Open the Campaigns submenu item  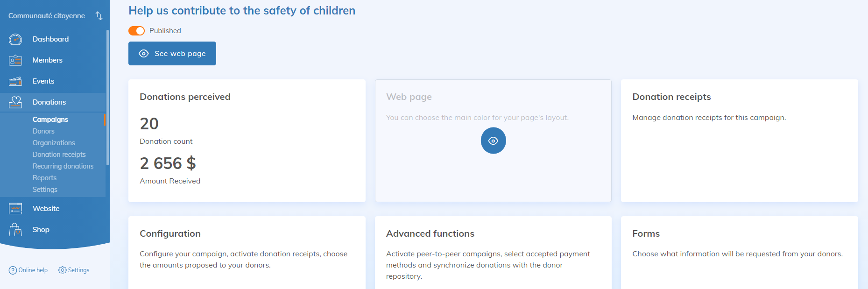50,120
